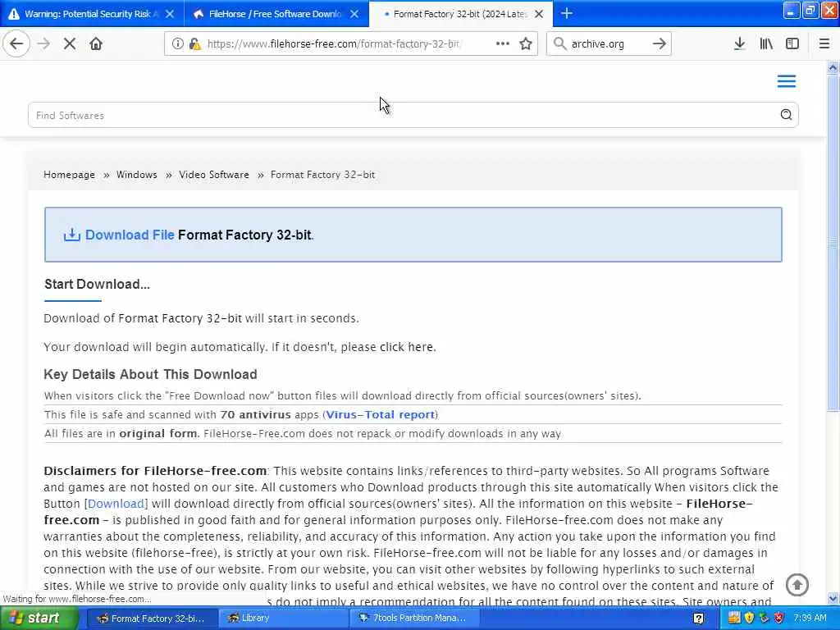Image resolution: width=840 pixels, height=630 pixels.
Task: Bookmark this page with the star
Action: point(526,44)
